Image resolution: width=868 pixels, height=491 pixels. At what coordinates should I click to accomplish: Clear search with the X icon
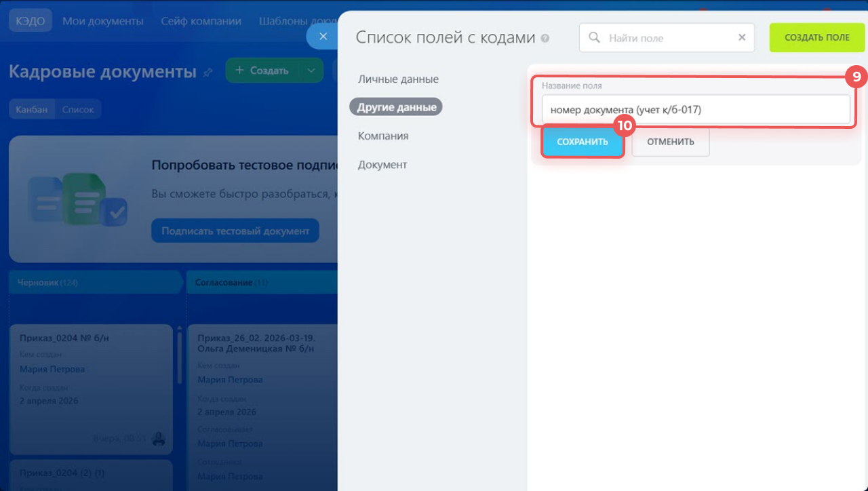click(x=742, y=38)
